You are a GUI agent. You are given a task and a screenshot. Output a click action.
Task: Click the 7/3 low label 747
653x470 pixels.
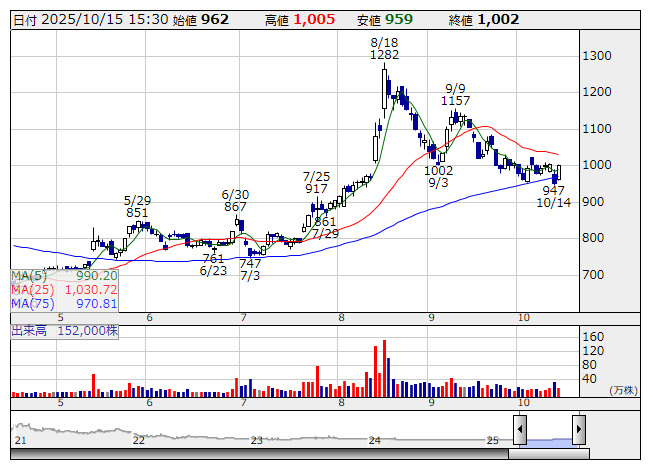coord(250,264)
